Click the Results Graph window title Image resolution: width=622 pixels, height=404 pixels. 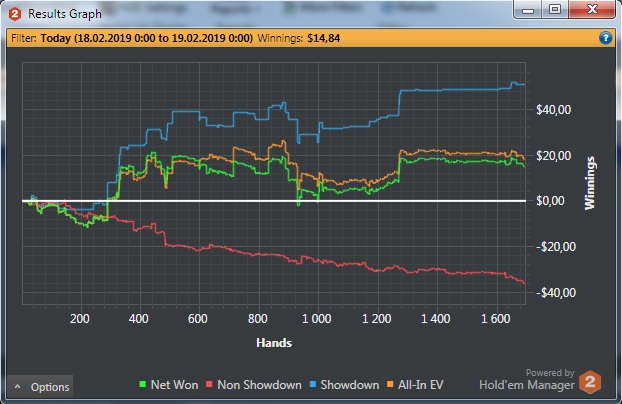pos(65,14)
